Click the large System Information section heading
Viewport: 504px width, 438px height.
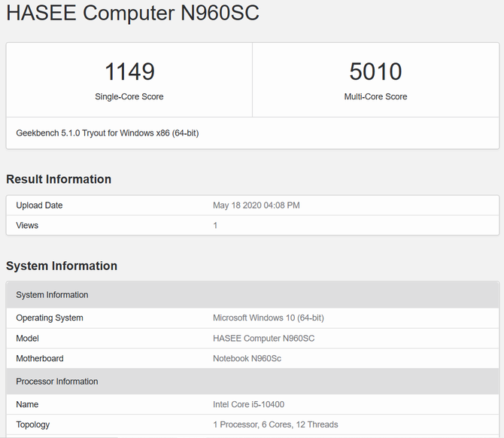coord(62,266)
